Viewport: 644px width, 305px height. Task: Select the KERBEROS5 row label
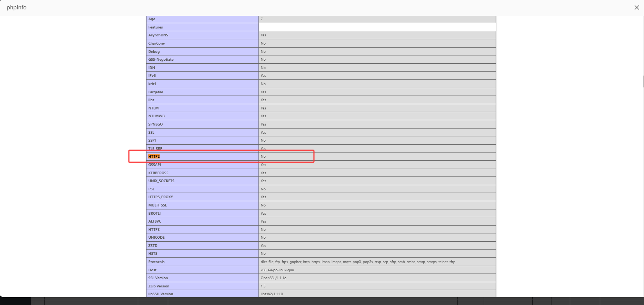(158, 173)
